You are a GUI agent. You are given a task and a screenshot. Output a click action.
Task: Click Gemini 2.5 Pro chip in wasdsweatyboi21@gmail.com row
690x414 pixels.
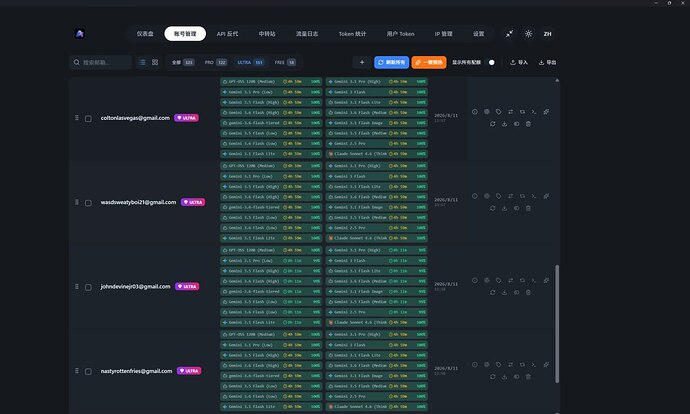click(377, 228)
